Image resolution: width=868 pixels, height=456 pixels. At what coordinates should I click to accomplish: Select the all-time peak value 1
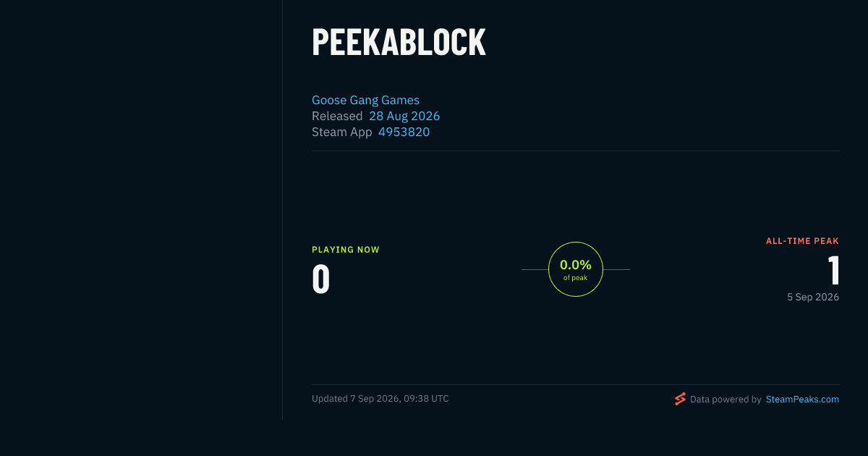(x=833, y=271)
